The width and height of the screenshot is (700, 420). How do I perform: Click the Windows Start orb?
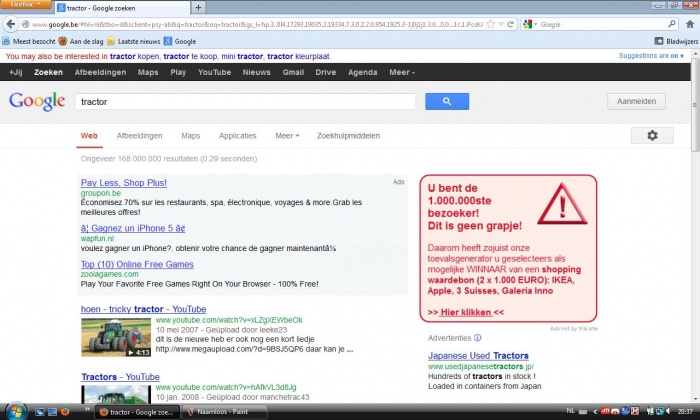[15, 411]
